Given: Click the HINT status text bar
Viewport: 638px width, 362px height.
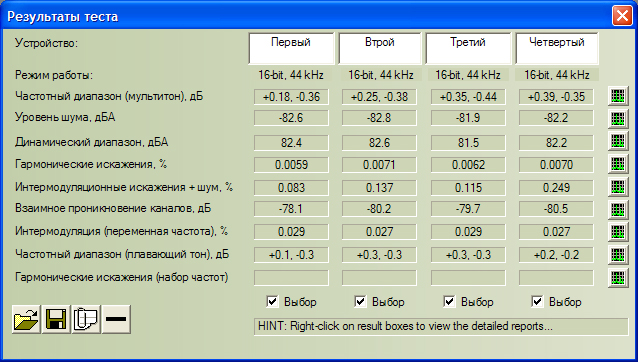Looking at the screenshot, I should (x=441, y=327).
